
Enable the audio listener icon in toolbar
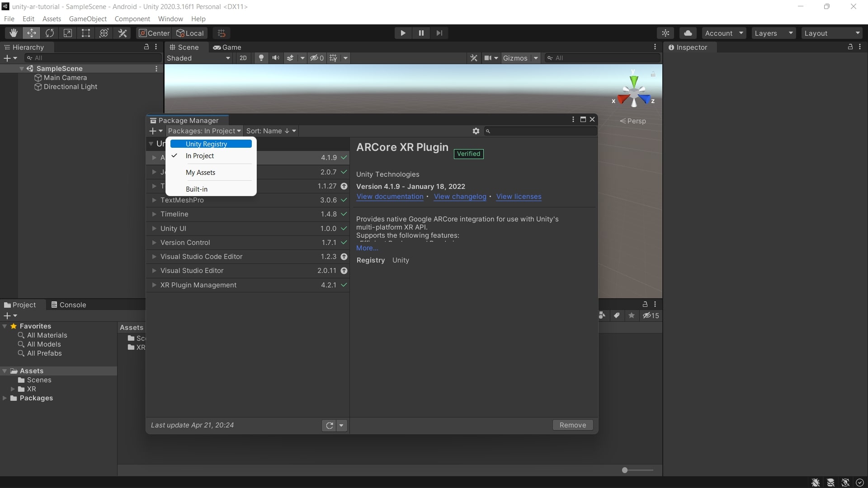point(276,58)
